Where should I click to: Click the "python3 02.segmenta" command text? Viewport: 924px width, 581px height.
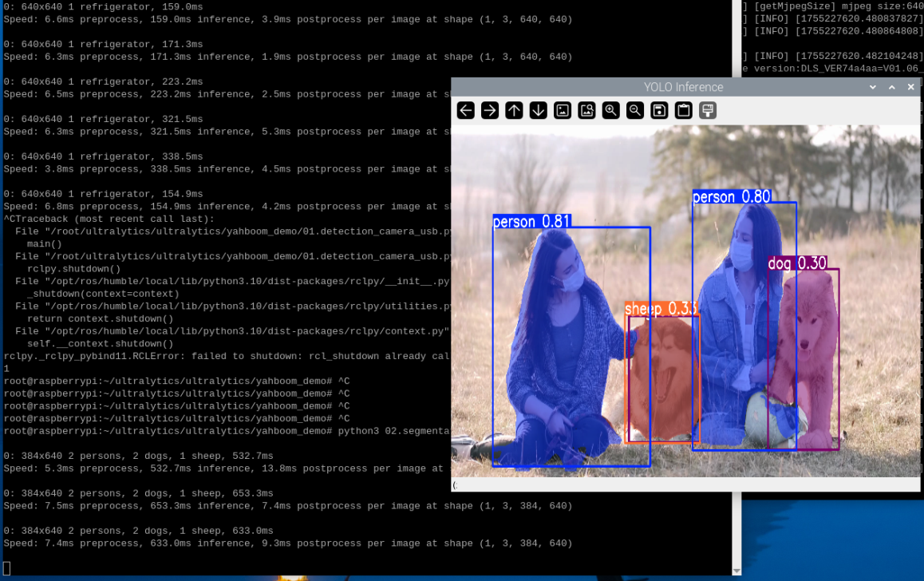tap(393, 431)
